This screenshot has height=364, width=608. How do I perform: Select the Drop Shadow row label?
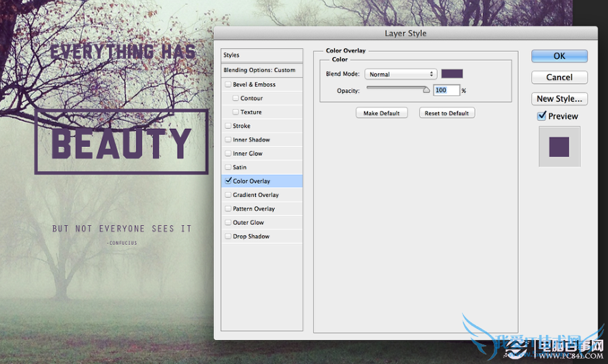(x=251, y=236)
